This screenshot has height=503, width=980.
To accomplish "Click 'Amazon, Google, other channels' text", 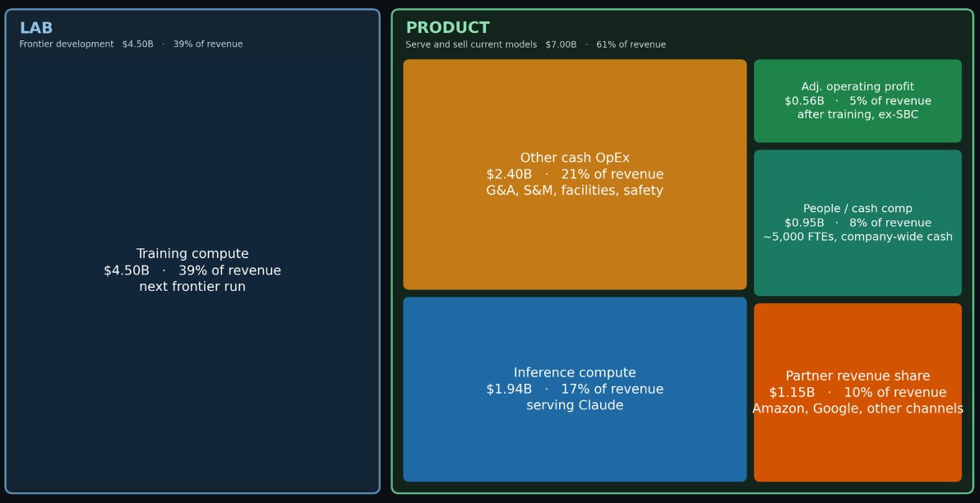I will point(857,408).
